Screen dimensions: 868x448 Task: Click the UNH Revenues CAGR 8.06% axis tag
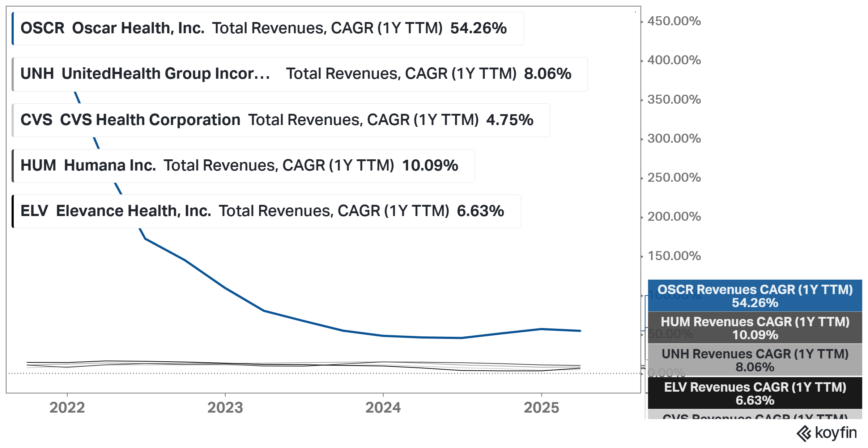click(755, 360)
